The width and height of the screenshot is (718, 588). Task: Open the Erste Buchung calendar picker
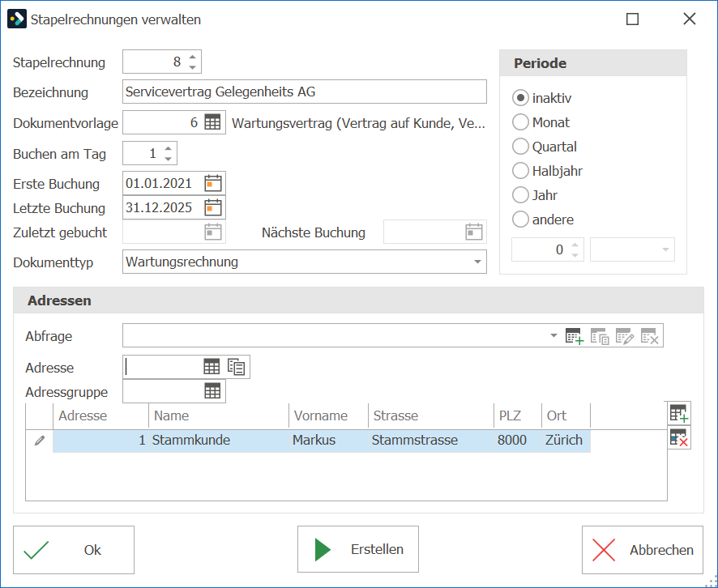pyautogui.click(x=213, y=184)
